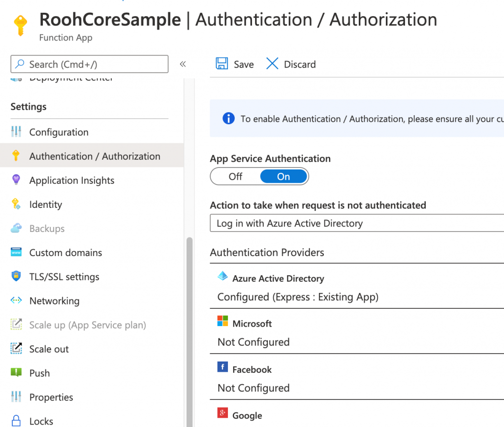Click the Locks padlock icon
Image resolution: width=504 pixels, height=427 pixels.
click(x=16, y=421)
